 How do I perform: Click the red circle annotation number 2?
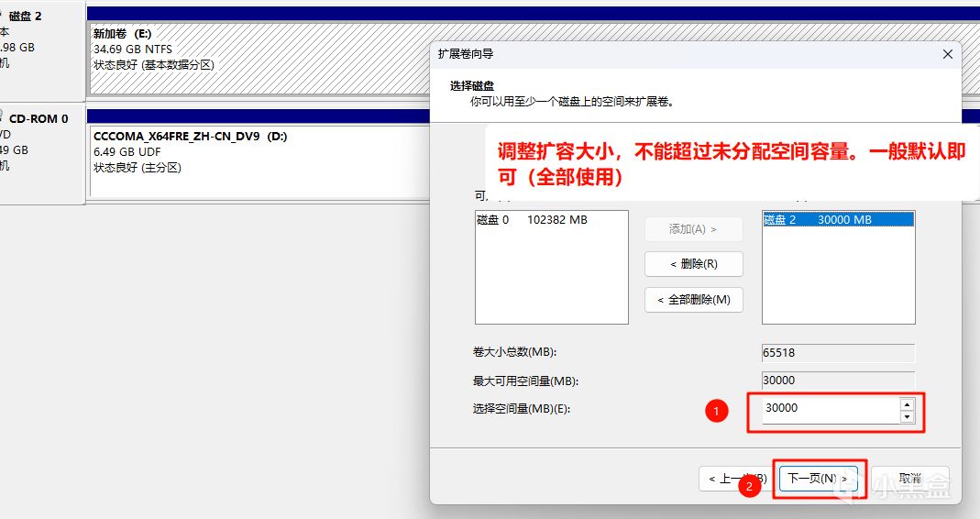pos(749,486)
